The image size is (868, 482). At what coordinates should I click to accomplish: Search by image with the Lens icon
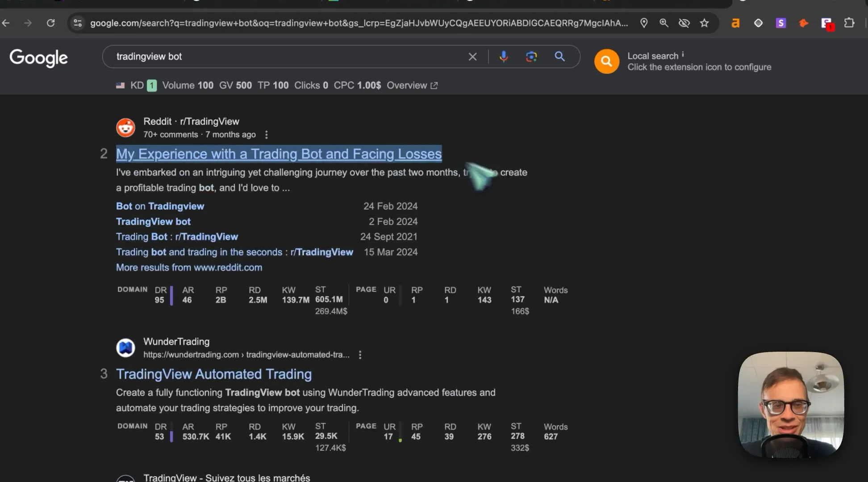click(x=531, y=57)
